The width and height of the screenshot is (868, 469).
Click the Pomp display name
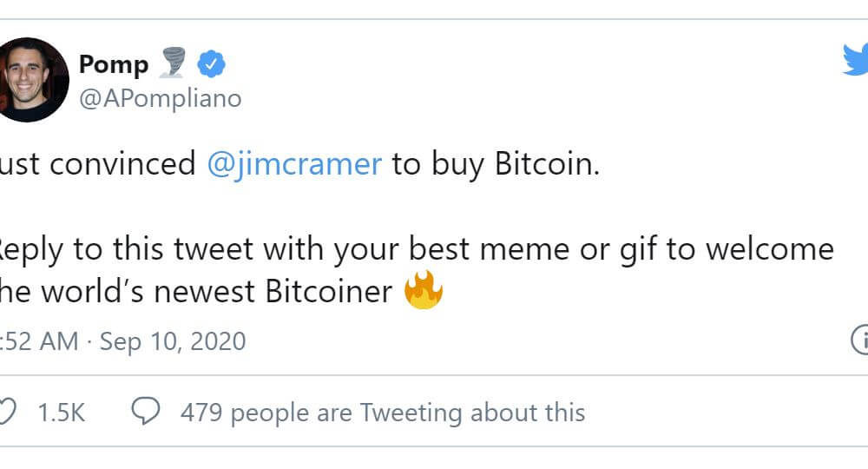(114, 65)
